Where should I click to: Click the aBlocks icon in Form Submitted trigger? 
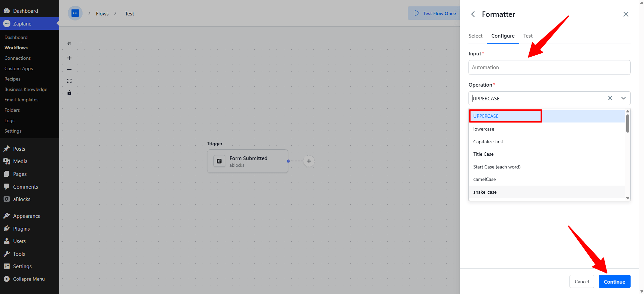tap(219, 161)
